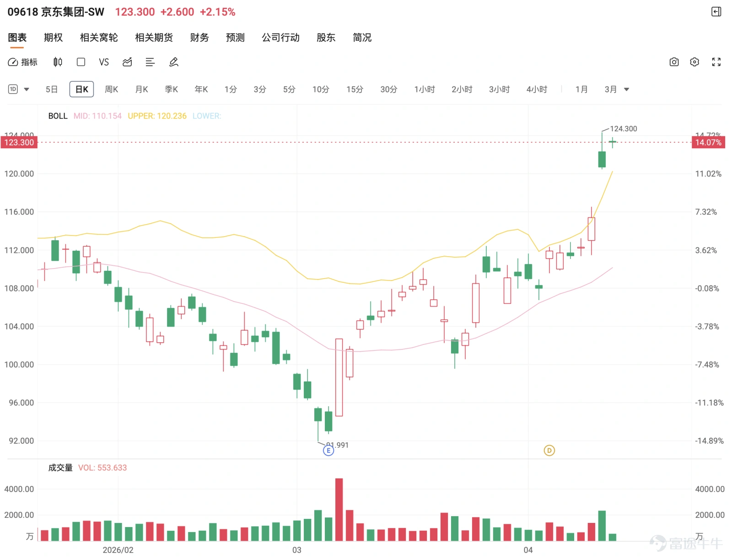Expand more periods after 3月
Viewport: 732px width, 560px height.
pyautogui.click(x=627, y=90)
